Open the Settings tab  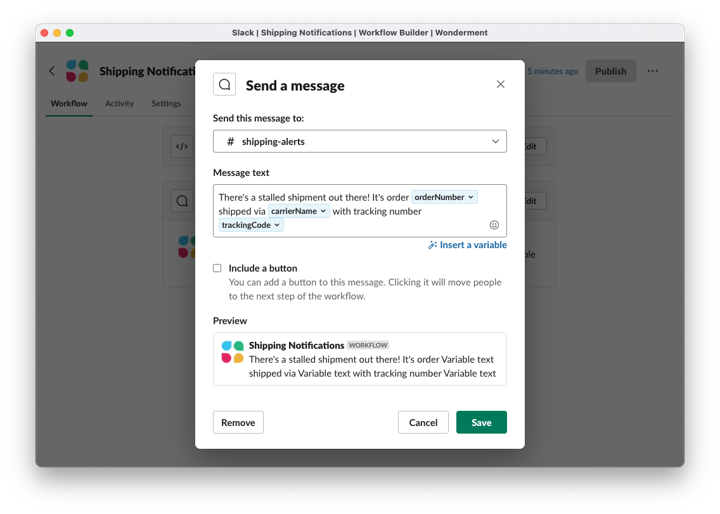click(x=166, y=104)
